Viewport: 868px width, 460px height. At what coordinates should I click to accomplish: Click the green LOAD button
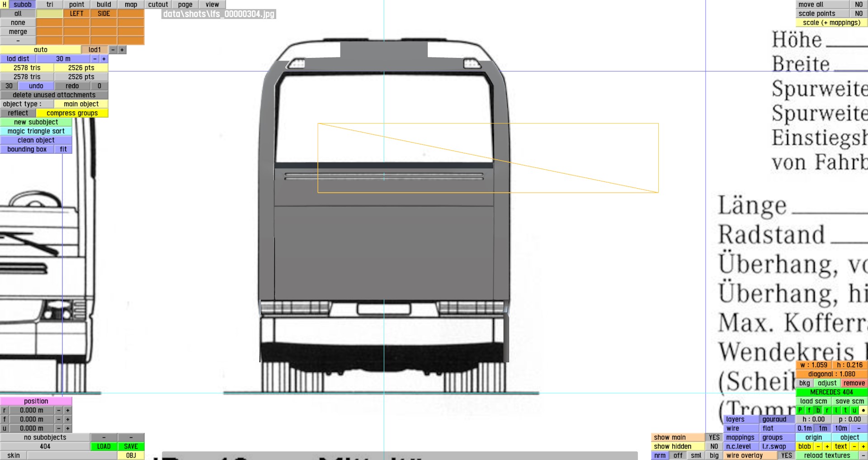coord(104,446)
